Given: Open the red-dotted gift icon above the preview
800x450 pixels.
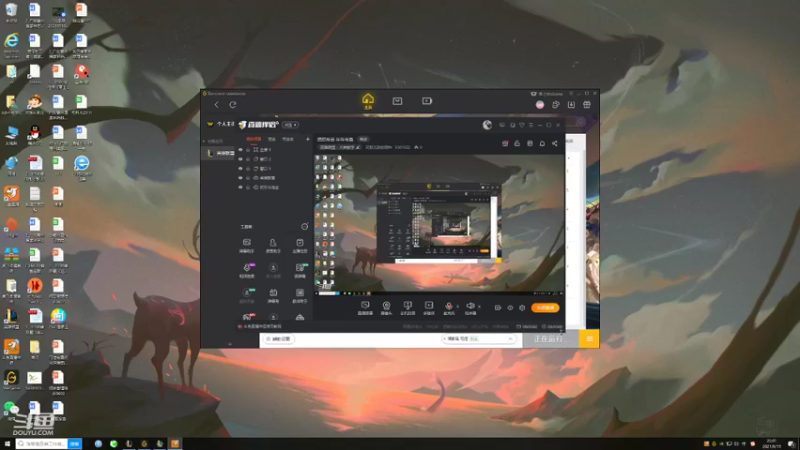Looking at the screenshot, I should pos(505,143).
